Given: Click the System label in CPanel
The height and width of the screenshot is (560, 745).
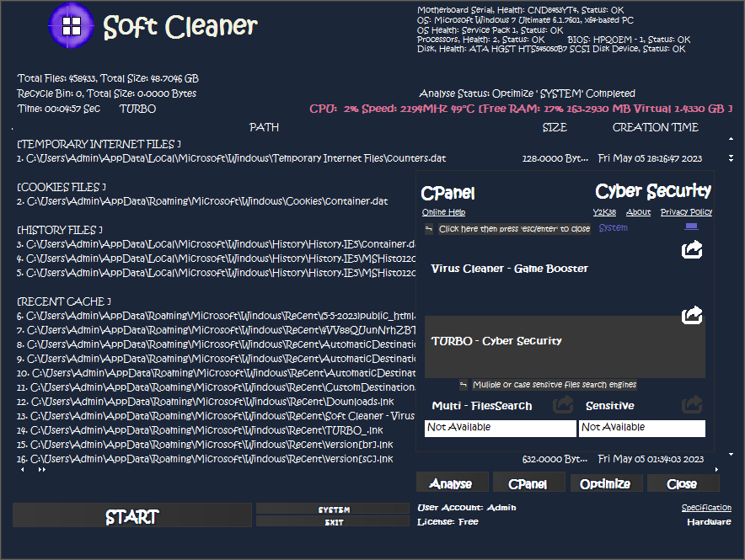Looking at the screenshot, I should pyautogui.click(x=613, y=228).
